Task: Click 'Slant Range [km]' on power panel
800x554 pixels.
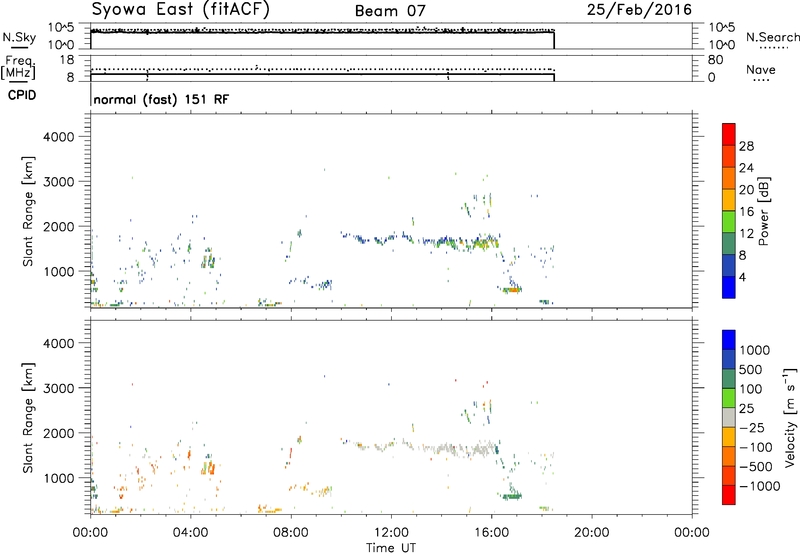Action: 29,211
